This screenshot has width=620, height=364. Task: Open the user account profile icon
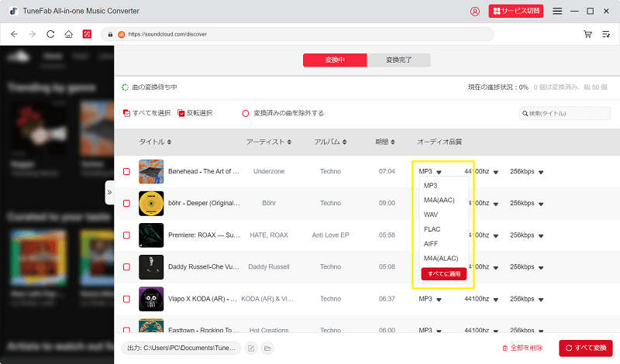[x=475, y=12]
